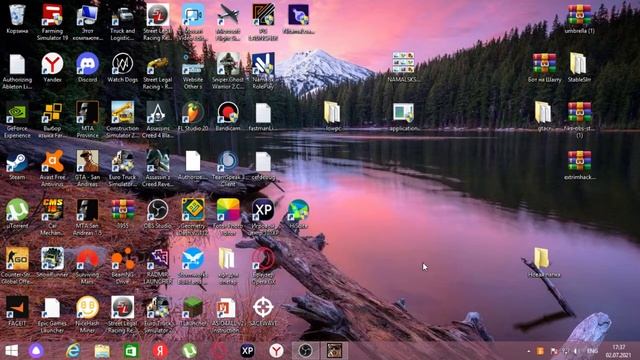This screenshot has width=640, height=360.
Task: Open green Store icon in taskbar
Action: (131, 351)
